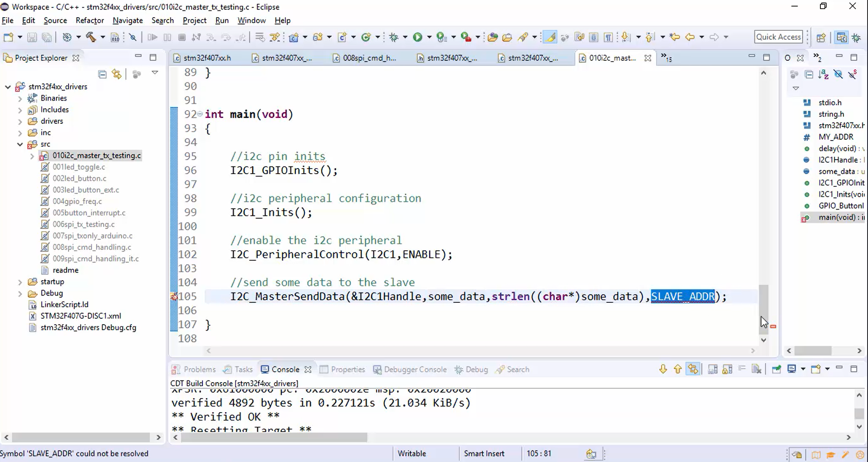
Task: Switch to the C/C++ perspective icon
Action: [842, 37]
